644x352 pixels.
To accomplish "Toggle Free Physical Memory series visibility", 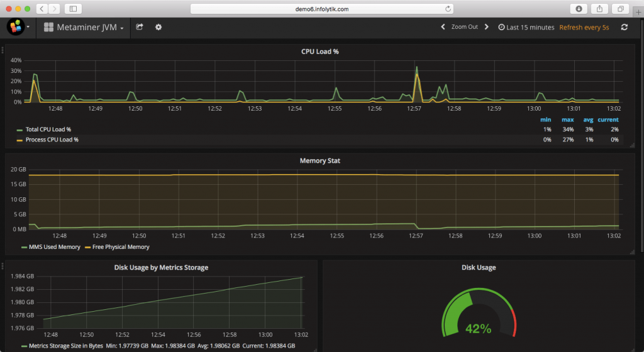I will click(121, 247).
